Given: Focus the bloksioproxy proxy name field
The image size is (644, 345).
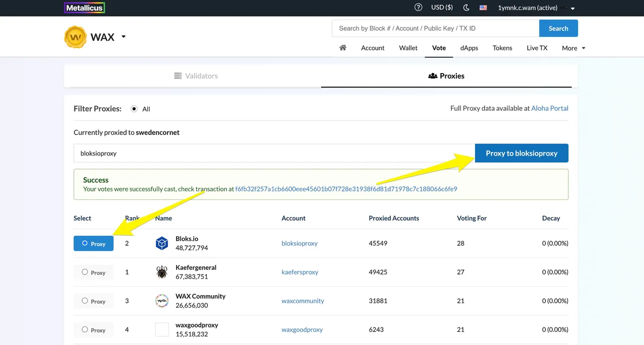Looking at the screenshot, I should 274,153.
